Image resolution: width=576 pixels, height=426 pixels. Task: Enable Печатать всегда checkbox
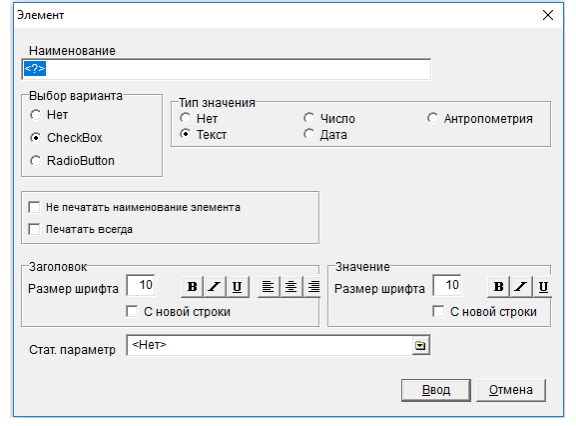coord(34,230)
